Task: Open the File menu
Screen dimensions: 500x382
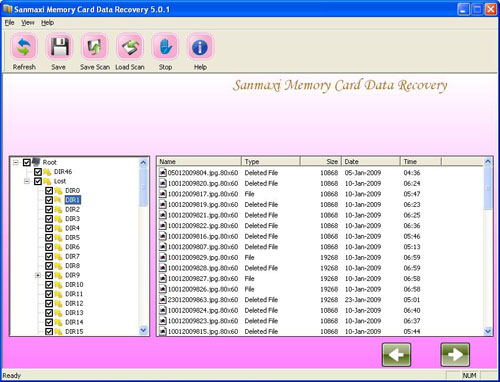Action: [9, 23]
